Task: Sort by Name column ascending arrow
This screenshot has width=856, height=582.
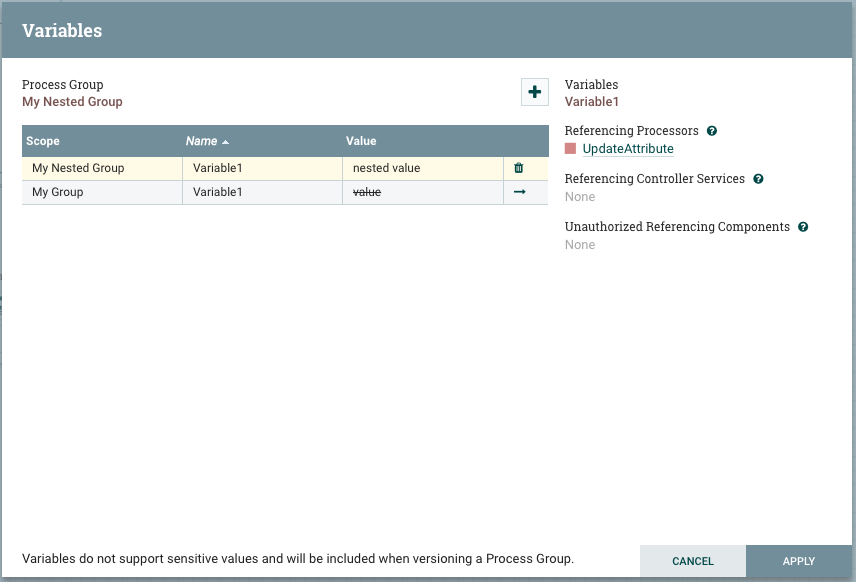Action: point(225,142)
